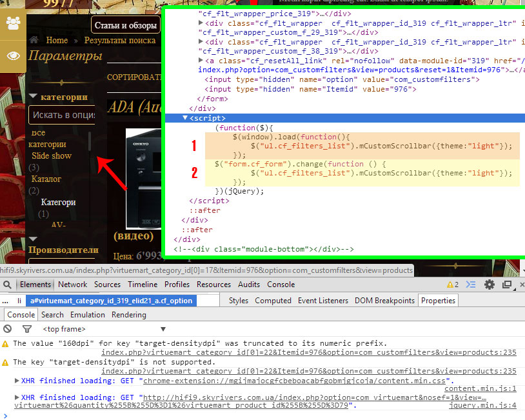
Task: Click the yellow warnings count indicator
Action: click(452, 285)
